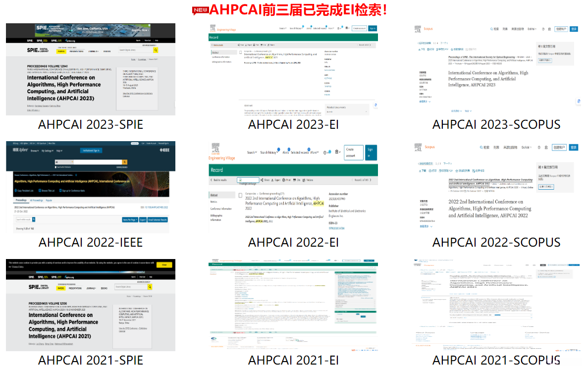Click SPIE Digital Library logo in 2021-SPIE panel

click(x=39, y=287)
